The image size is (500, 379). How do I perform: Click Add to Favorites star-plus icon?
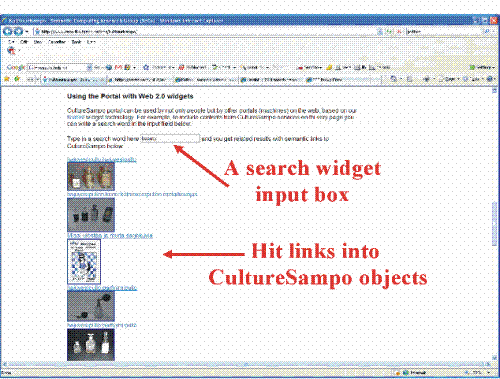17,79
